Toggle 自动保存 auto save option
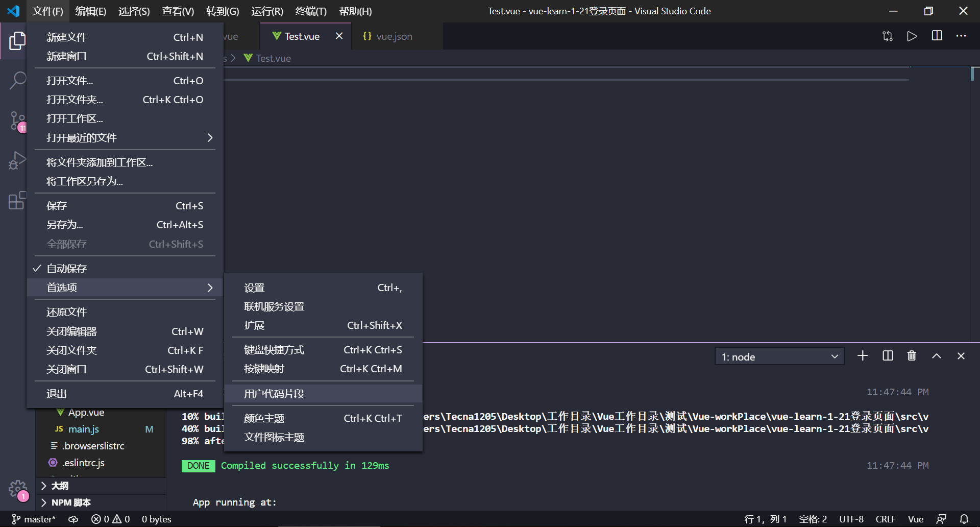Screen dimensions: 980x527 (125, 269)
